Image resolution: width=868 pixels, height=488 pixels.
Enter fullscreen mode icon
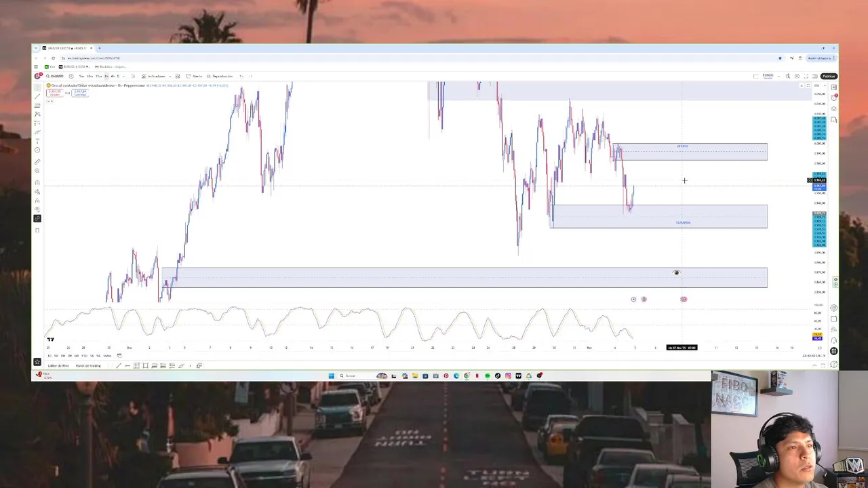pyautogui.click(x=806, y=76)
